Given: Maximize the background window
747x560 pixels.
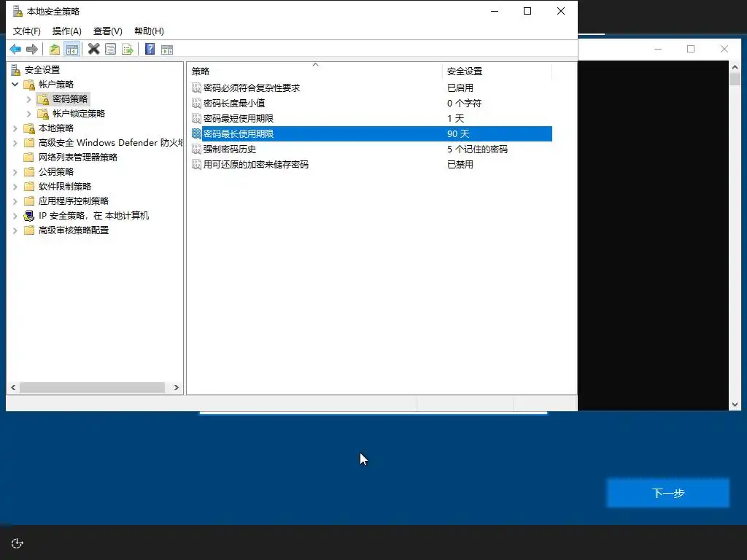Looking at the screenshot, I should [691, 49].
